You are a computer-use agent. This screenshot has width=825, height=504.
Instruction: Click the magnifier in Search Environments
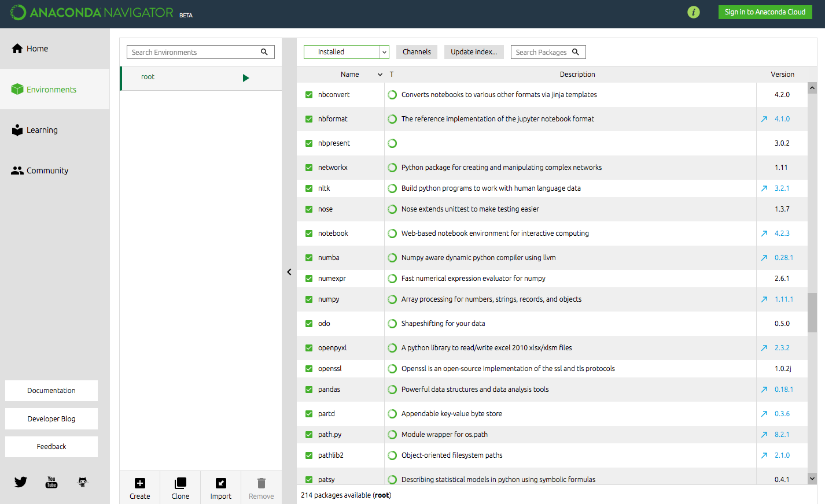(264, 52)
